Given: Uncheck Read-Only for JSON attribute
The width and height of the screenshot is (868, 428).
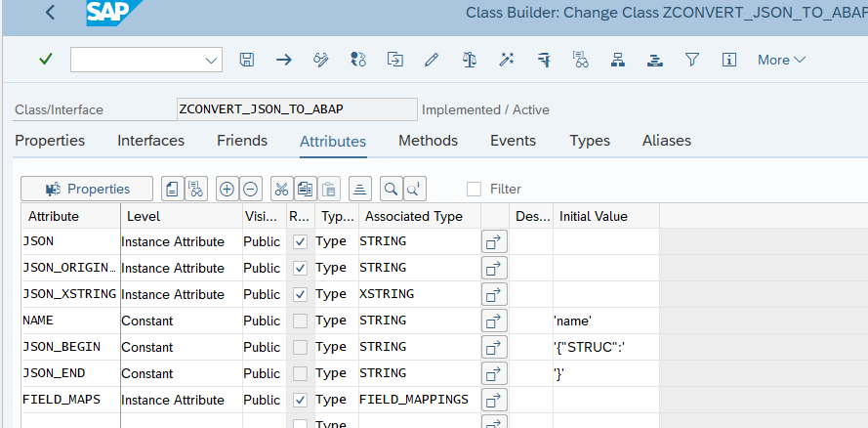Looking at the screenshot, I should coord(300,242).
